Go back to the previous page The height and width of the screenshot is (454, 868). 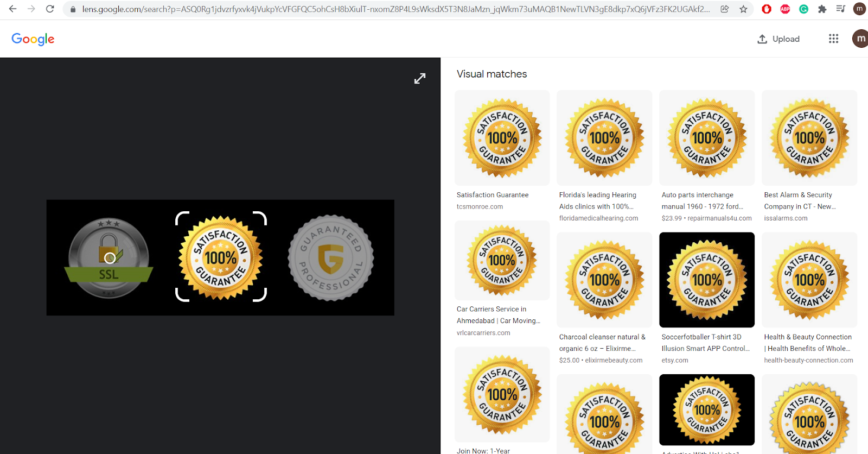coord(13,9)
